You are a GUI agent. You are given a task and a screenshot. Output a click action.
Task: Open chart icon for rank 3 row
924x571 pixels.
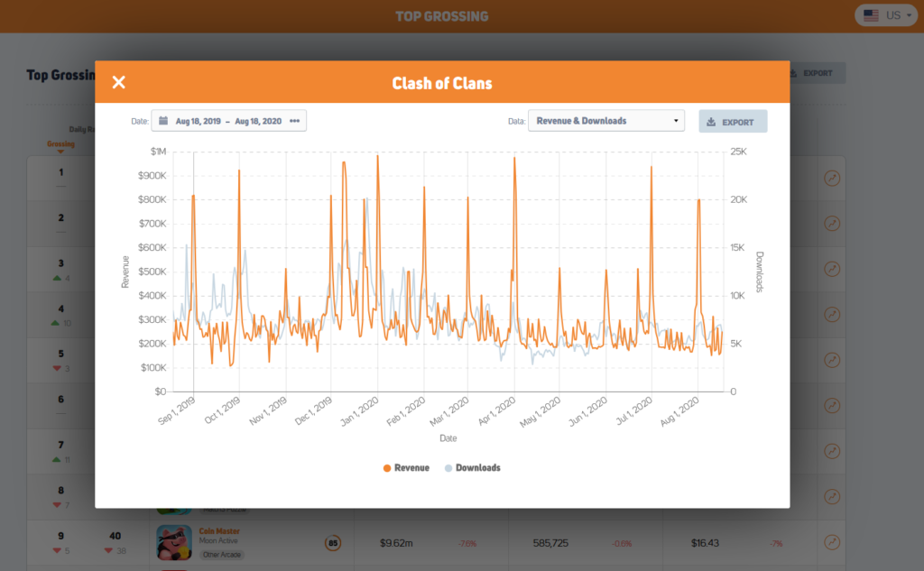[x=831, y=269]
